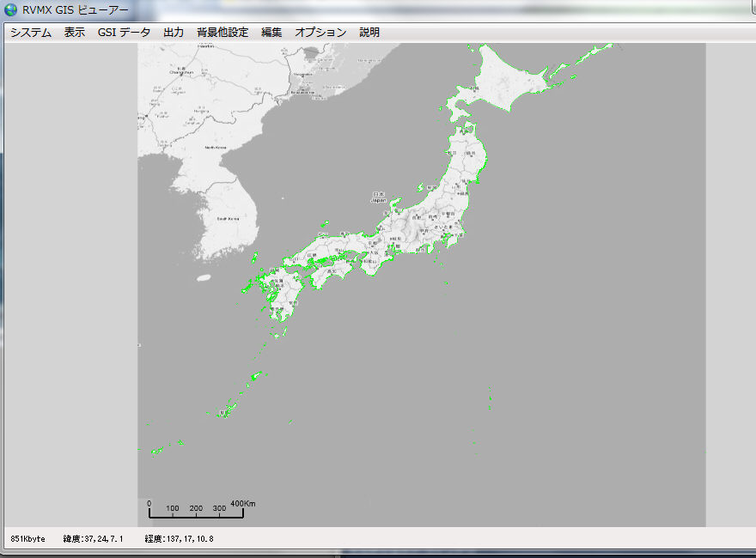The image size is (756, 558).
Task: Click the North Korea label on the map
Action: click(216, 148)
